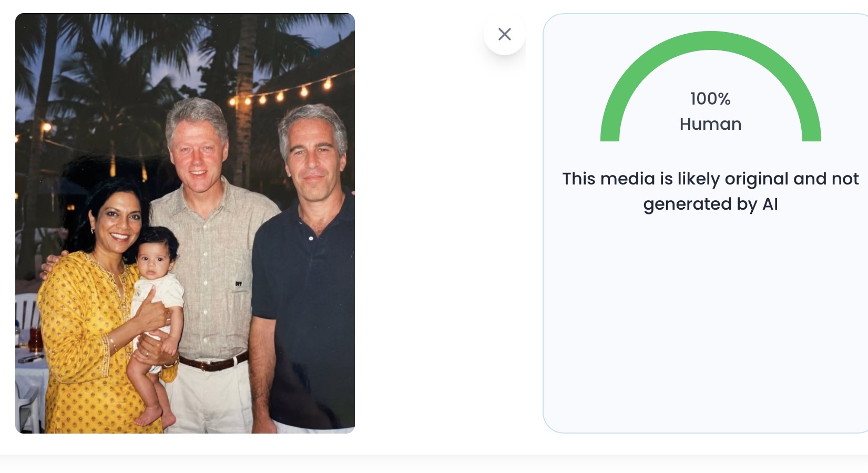Viewport: 868px width, 473px height.
Task: Click the brown leather belt in photo
Action: click(x=213, y=363)
